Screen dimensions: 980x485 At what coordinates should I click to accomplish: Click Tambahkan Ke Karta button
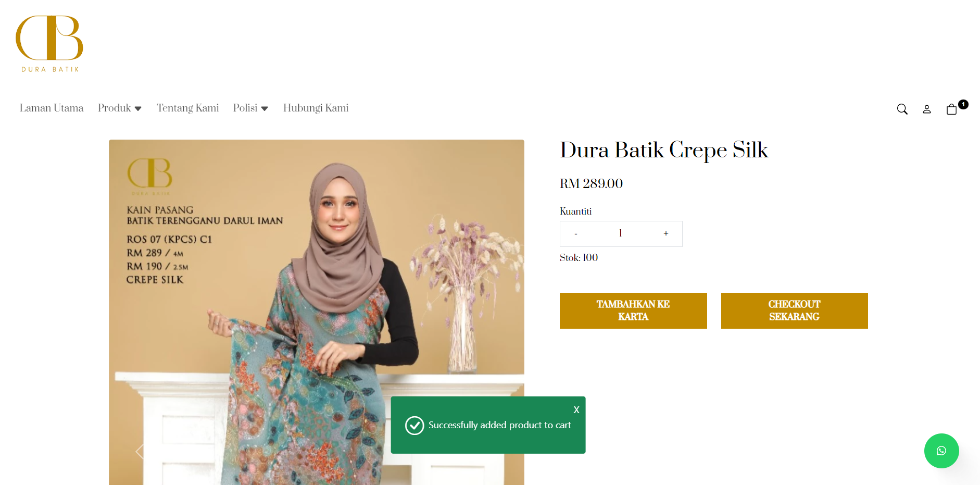633,310
